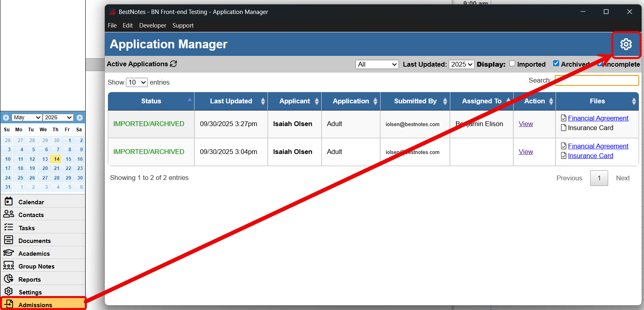This screenshot has width=644, height=310.
Task: Select May 20 in mini calendar
Action: click(44, 168)
